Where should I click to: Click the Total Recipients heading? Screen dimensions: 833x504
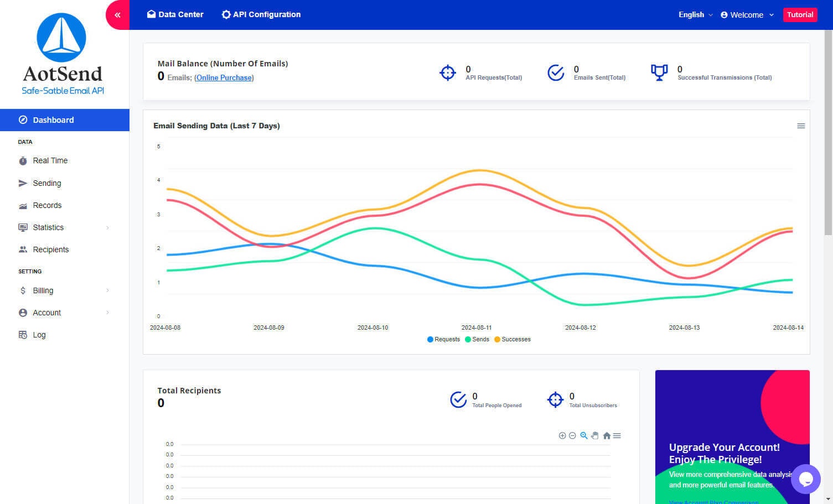pyautogui.click(x=189, y=391)
